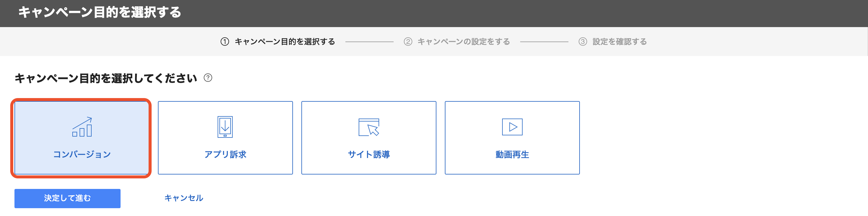Image resolution: width=868 pixels, height=216 pixels.
Task: Jump to step 設定を確認する
Action: tap(619, 42)
